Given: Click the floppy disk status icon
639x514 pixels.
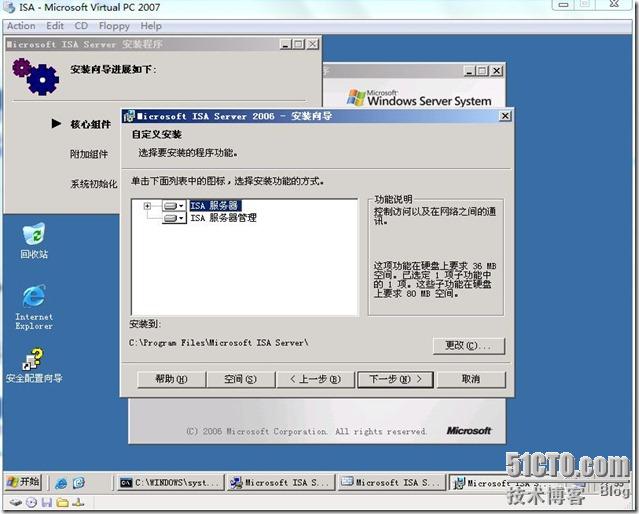Looking at the screenshot, I should point(47,503).
